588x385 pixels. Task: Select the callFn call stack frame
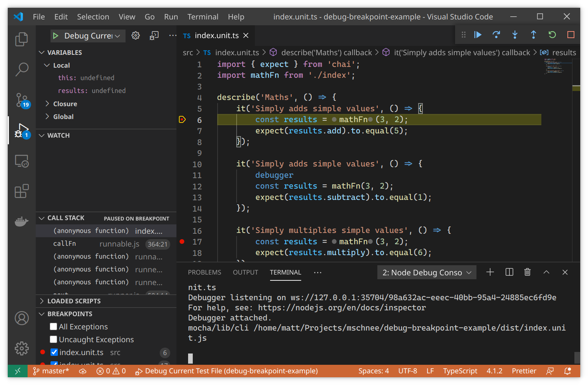point(106,244)
